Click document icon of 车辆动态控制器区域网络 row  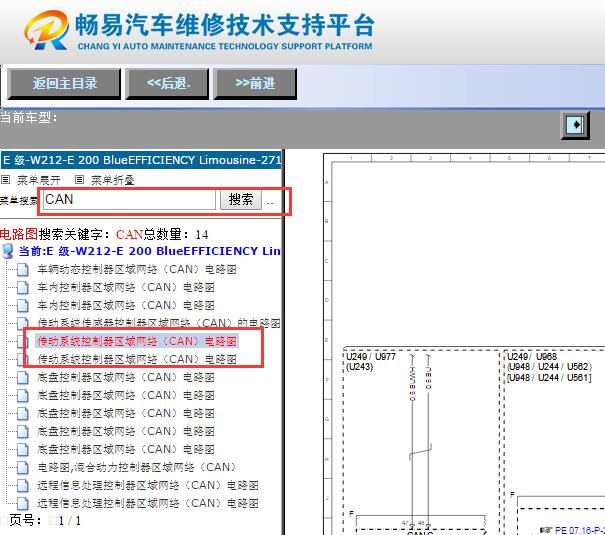coord(23,270)
